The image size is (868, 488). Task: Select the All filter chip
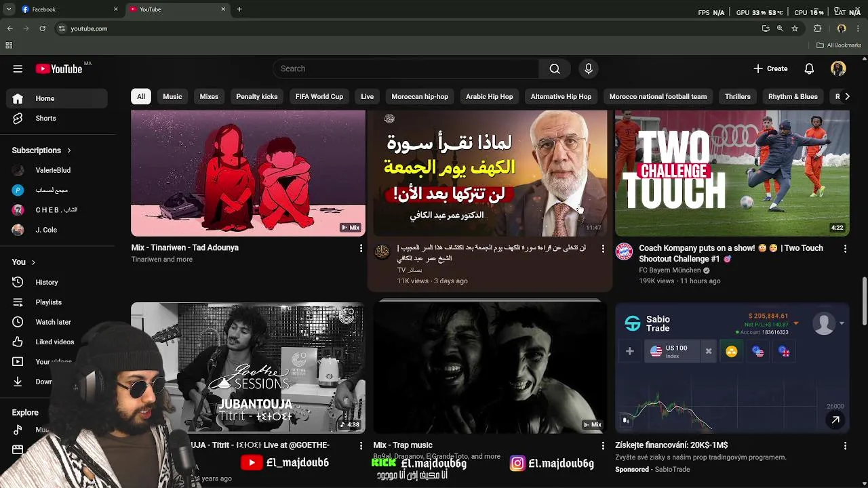click(x=141, y=96)
